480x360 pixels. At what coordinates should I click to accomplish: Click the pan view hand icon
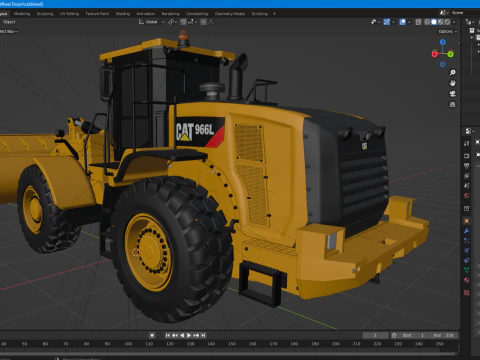452,83
